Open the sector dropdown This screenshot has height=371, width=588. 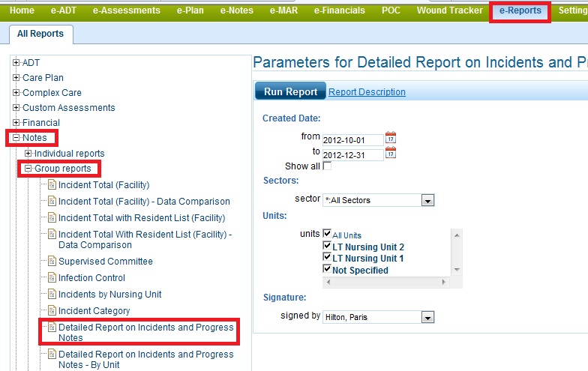(427, 201)
